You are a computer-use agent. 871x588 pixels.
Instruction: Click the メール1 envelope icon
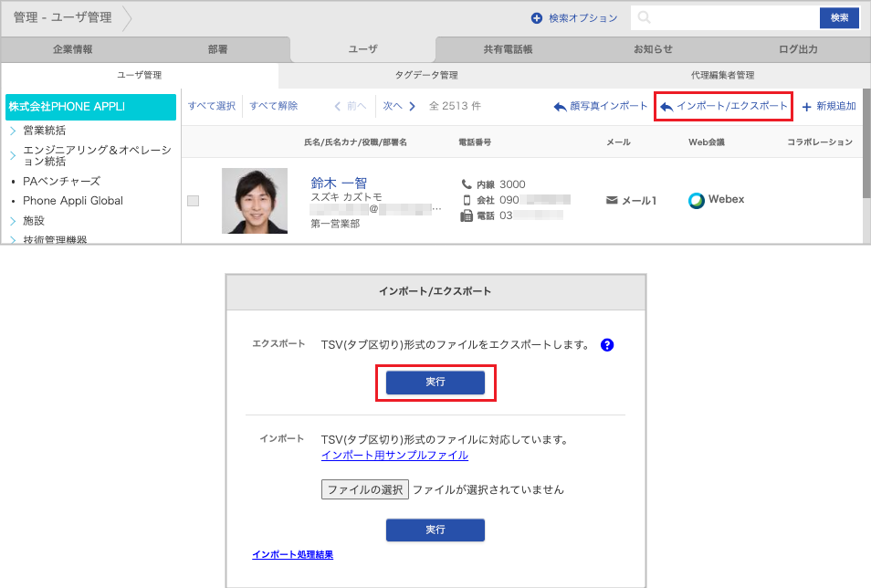click(612, 200)
